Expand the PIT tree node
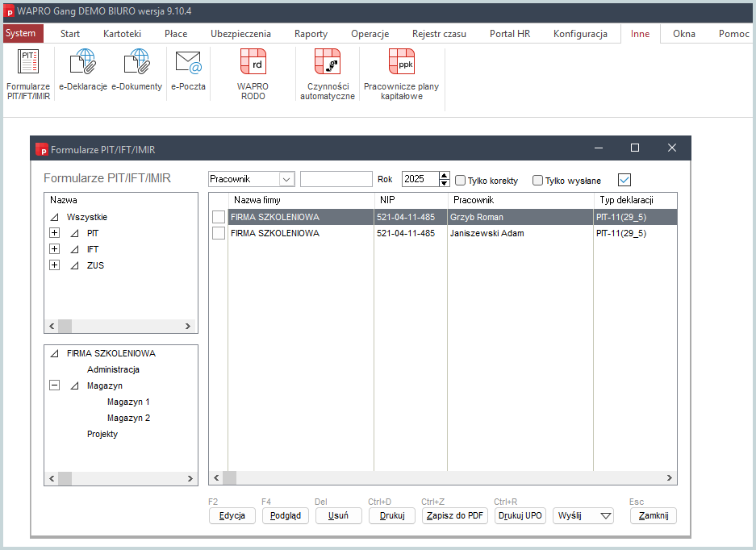756x550 pixels. pos(55,233)
